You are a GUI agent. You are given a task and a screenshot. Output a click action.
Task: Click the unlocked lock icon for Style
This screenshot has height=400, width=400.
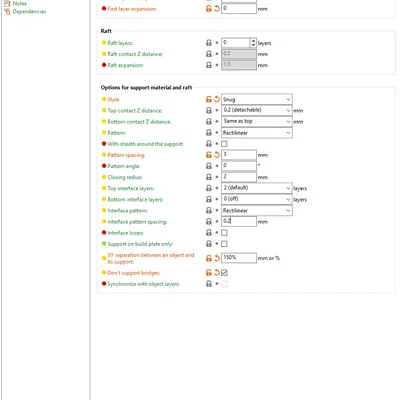209,99
